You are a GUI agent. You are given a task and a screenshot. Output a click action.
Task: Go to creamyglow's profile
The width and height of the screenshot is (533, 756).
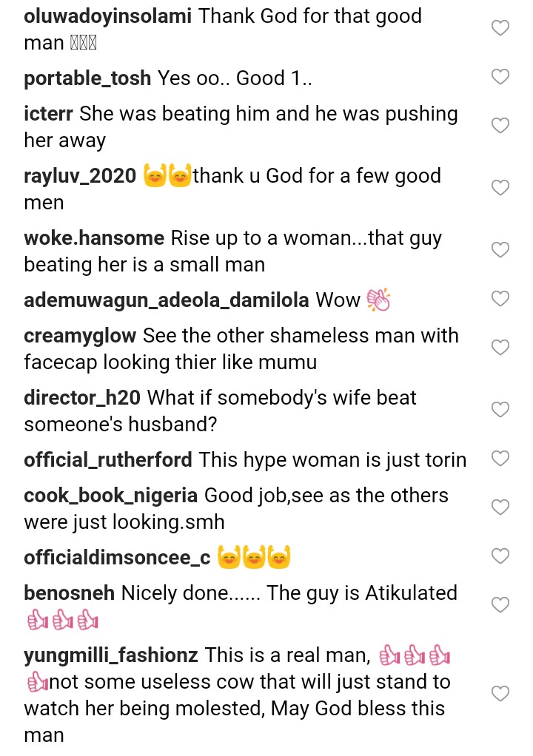click(x=80, y=336)
